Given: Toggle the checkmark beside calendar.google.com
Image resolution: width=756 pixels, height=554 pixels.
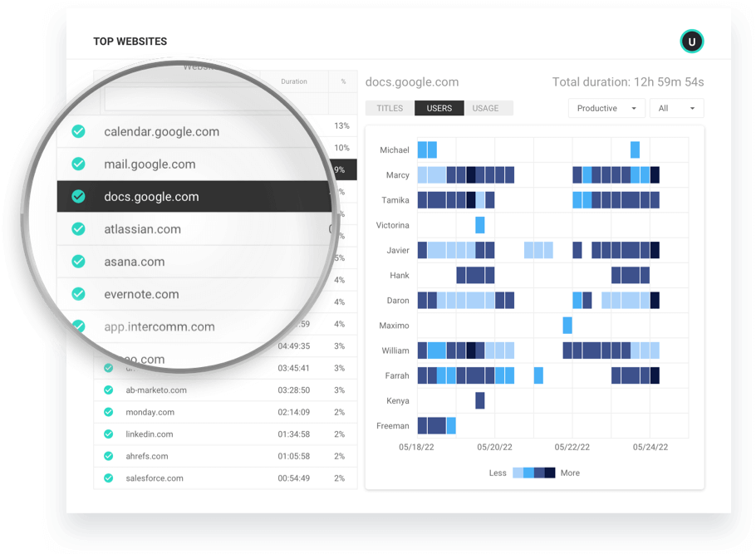Looking at the screenshot, I should tap(79, 131).
